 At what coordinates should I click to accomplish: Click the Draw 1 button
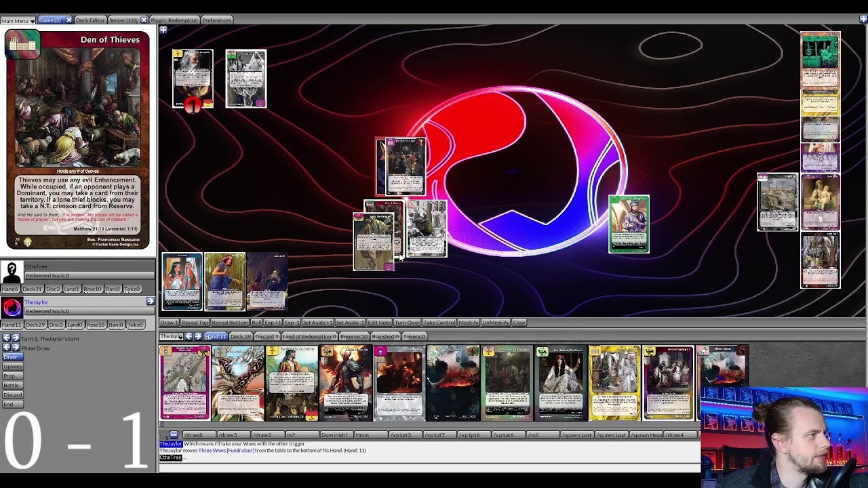tap(169, 323)
